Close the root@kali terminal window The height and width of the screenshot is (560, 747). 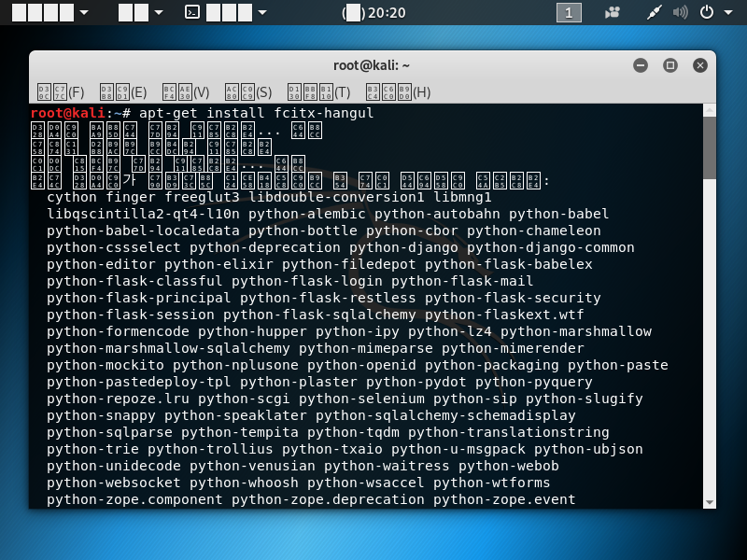pos(699,65)
